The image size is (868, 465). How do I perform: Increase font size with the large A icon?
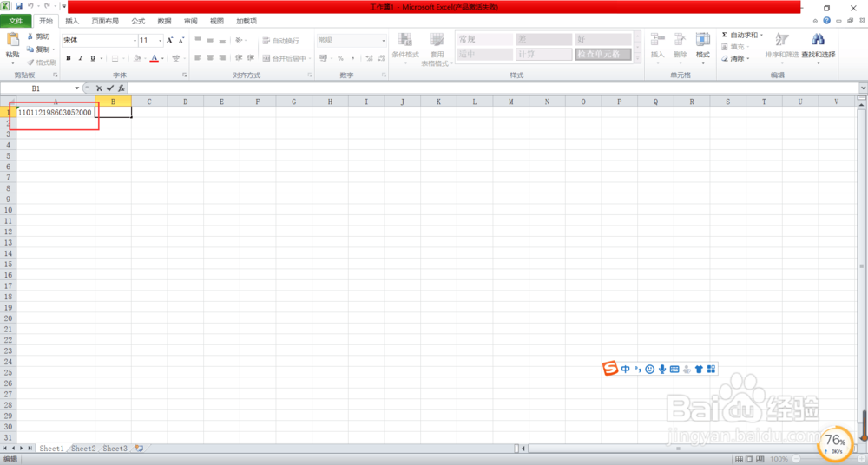pyautogui.click(x=170, y=41)
